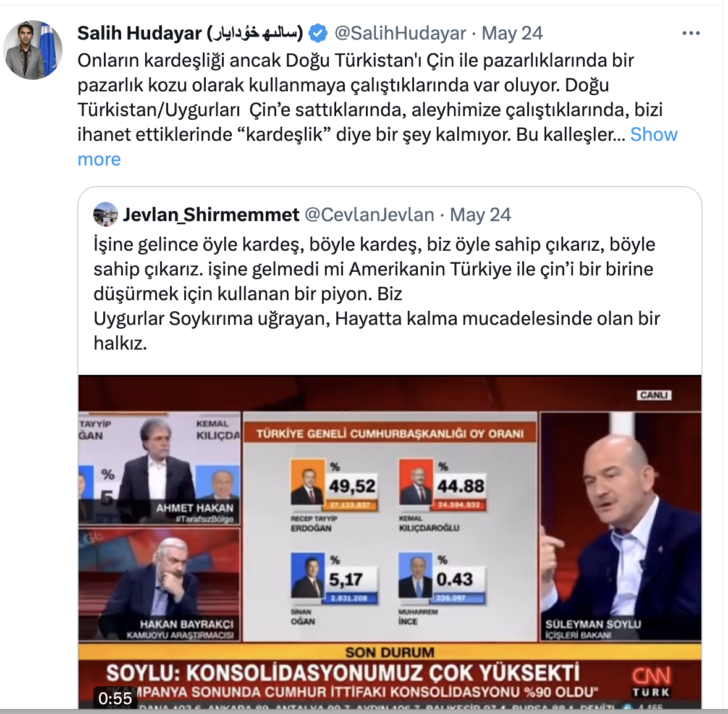728x714 pixels.
Task: Click the 0:55 video duration label
Action: tap(115, 698)
